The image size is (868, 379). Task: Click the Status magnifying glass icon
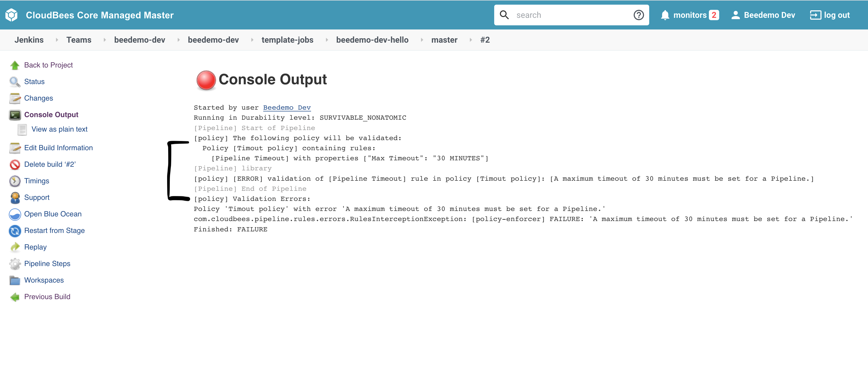[15, 82]
